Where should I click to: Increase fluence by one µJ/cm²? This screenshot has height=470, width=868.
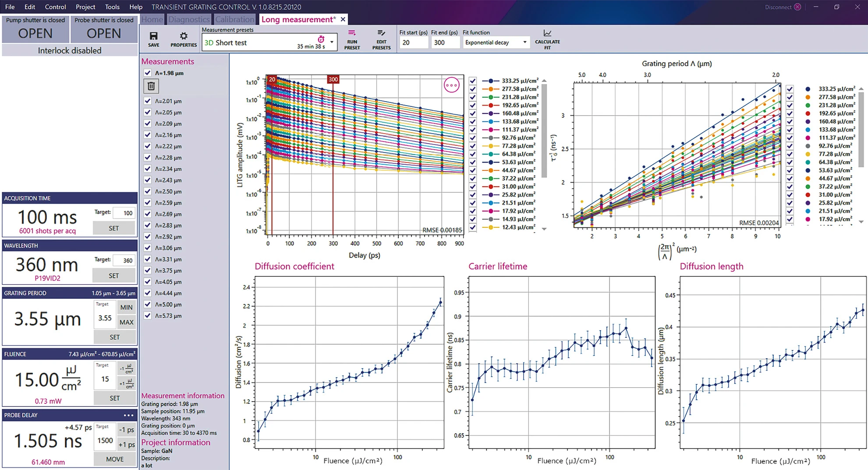click(127, 384)
